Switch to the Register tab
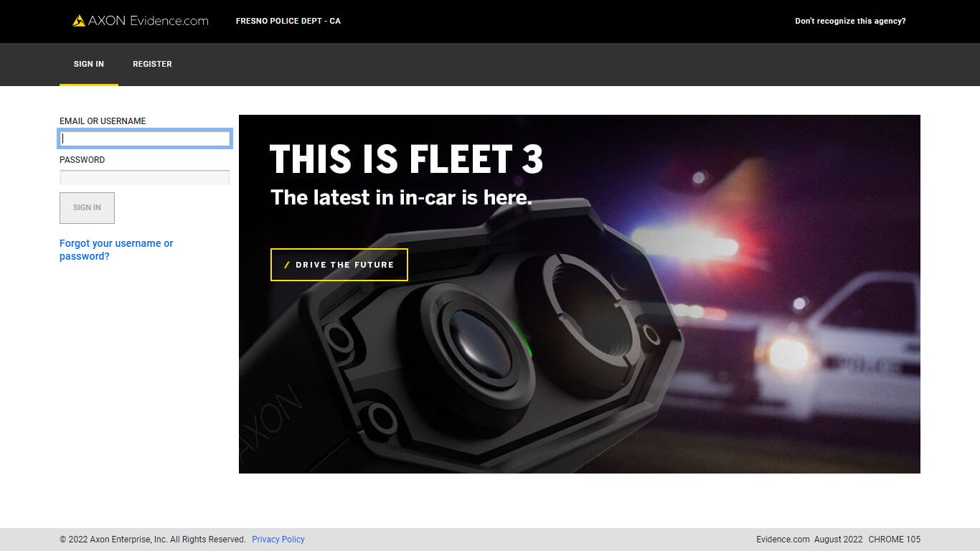980x551 pixels. tap(152, 64)
